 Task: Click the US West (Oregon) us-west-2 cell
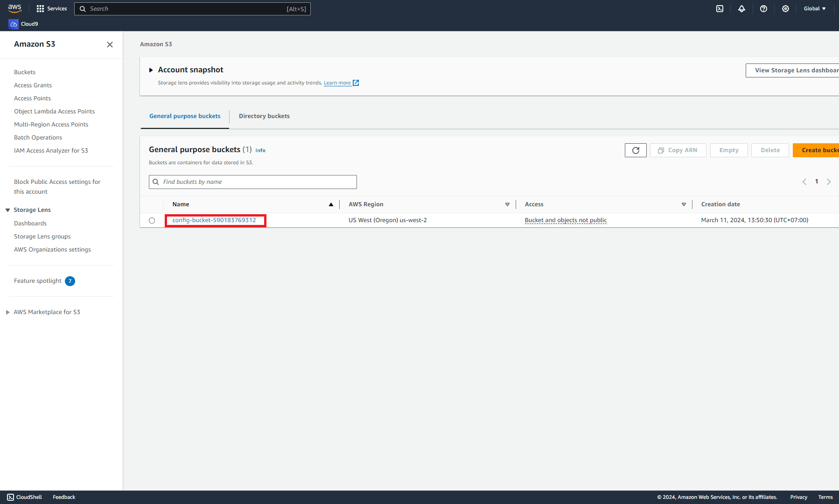[387, 220]
